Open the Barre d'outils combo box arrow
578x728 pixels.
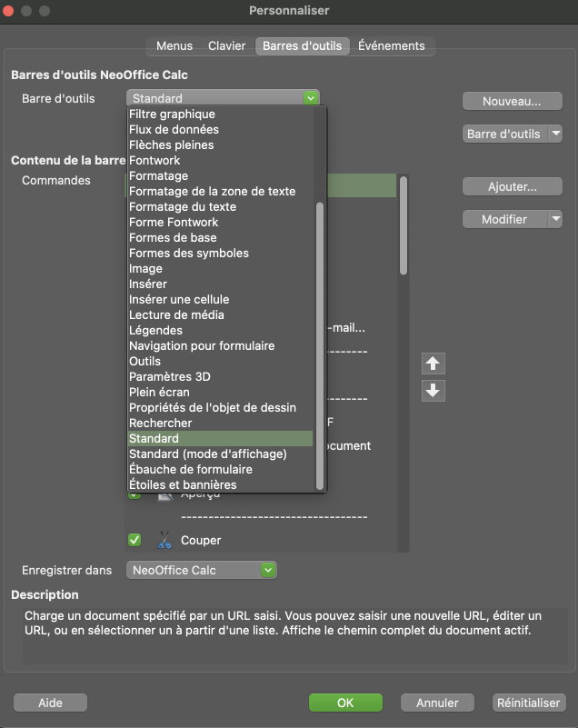311,98
